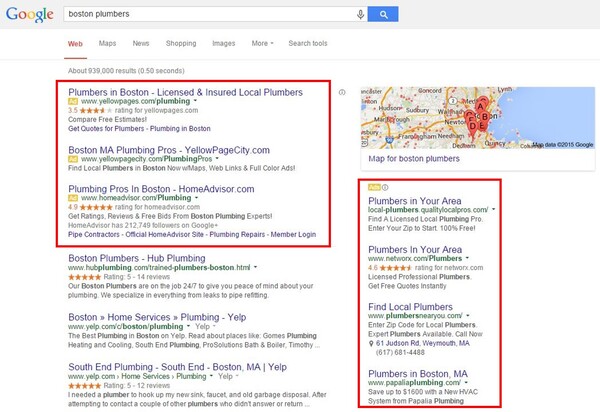Click the location pin beside 61 Judson Rd

click(x=372, y=344)
